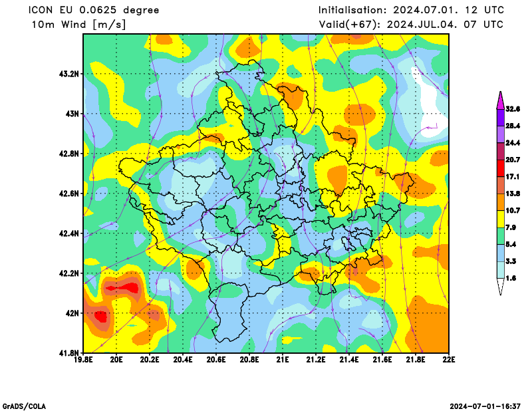The height and width of the screenshot is (411, 532).
Task: Click the 20.8E longitude label
Action: [x=249, y=359]
